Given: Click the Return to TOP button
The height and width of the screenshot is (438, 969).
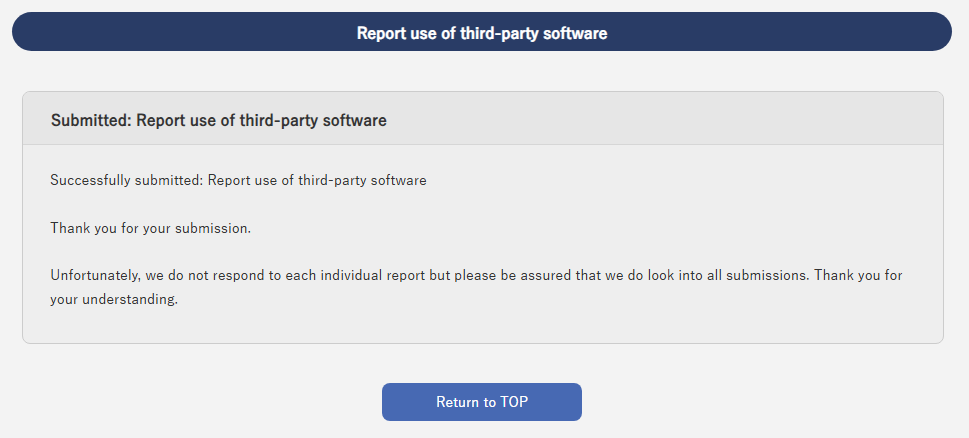Looking at the screenshot, I should tap(481, 402).
